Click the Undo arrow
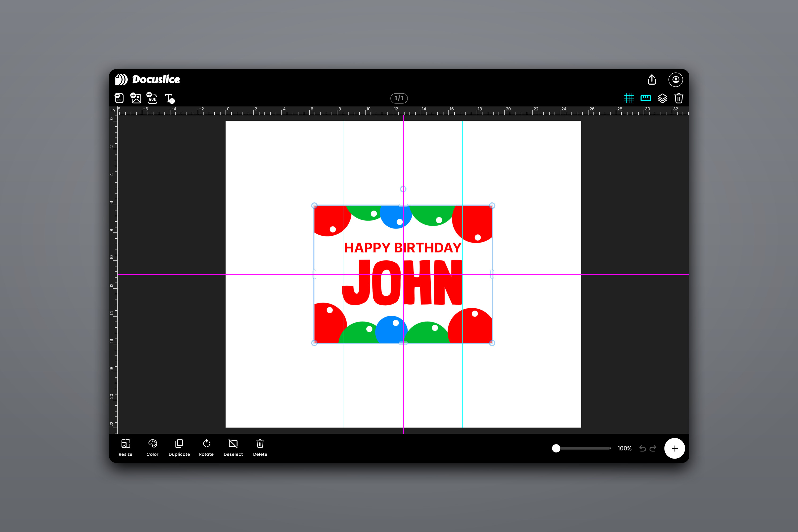Screen dimensions: 798x532 [x=643, y=448]
